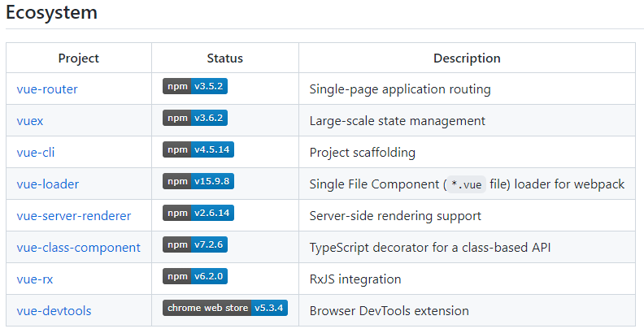Click the Status column header
The height and width of the screenshot is (333, 644).
225,58
